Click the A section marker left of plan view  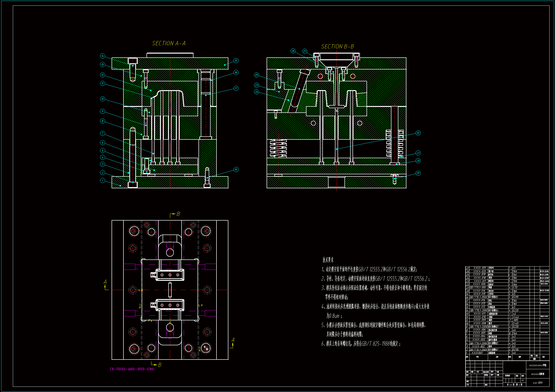tap(105, 282)
